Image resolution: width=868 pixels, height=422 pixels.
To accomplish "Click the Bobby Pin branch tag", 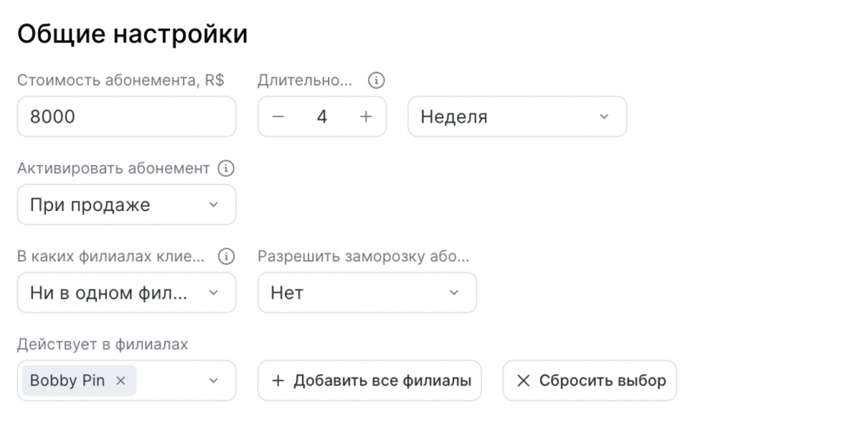I will (x=68, y=380).
